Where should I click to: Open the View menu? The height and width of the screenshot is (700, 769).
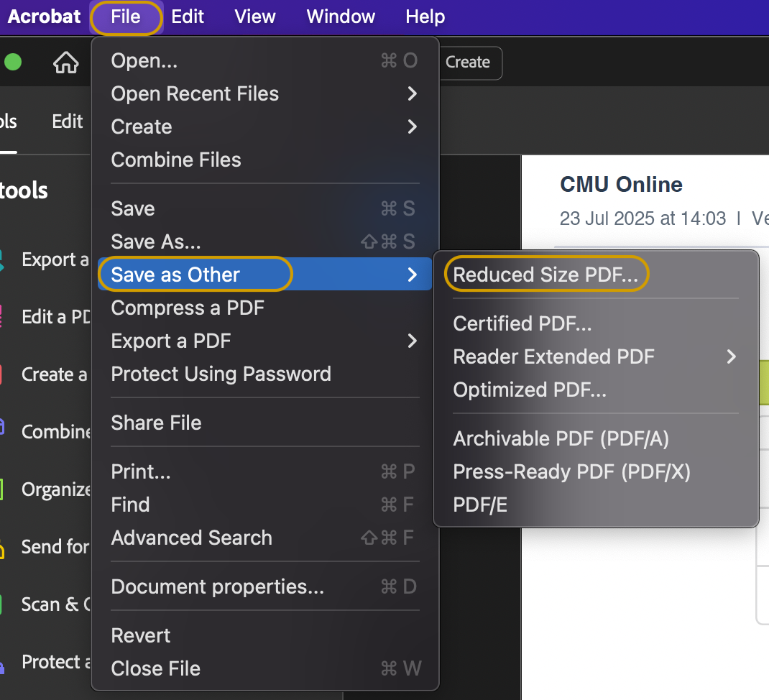coord(255,17)
